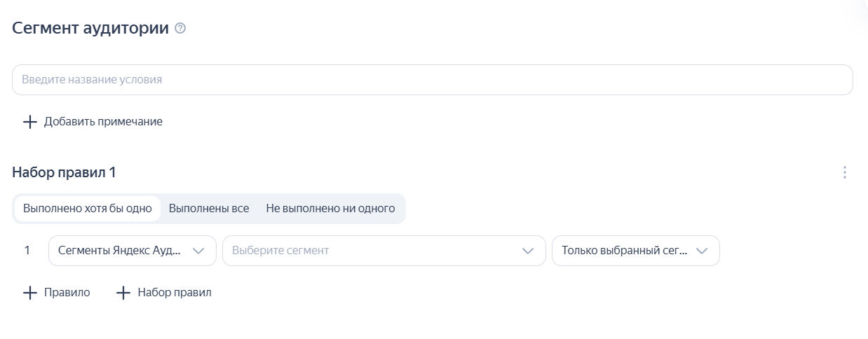Add a new rule via the Правило label
Screen dimensions: 868x339
[67, 293]
